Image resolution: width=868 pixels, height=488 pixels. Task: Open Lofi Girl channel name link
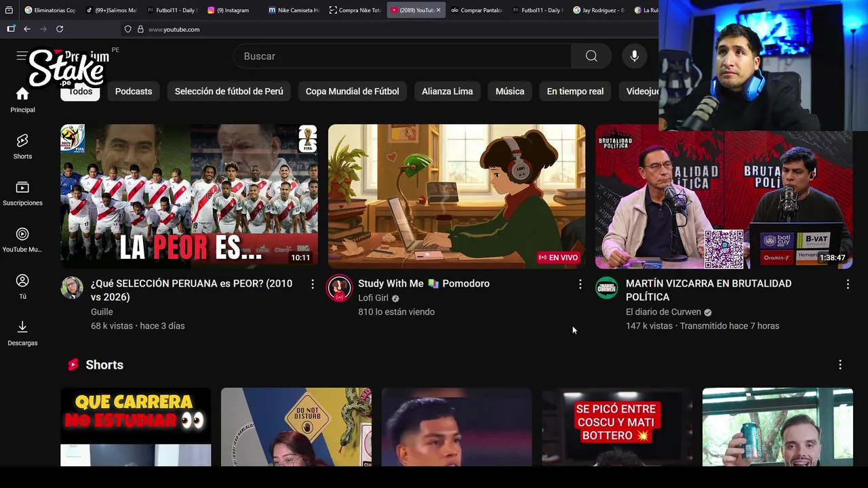[373, 298]
